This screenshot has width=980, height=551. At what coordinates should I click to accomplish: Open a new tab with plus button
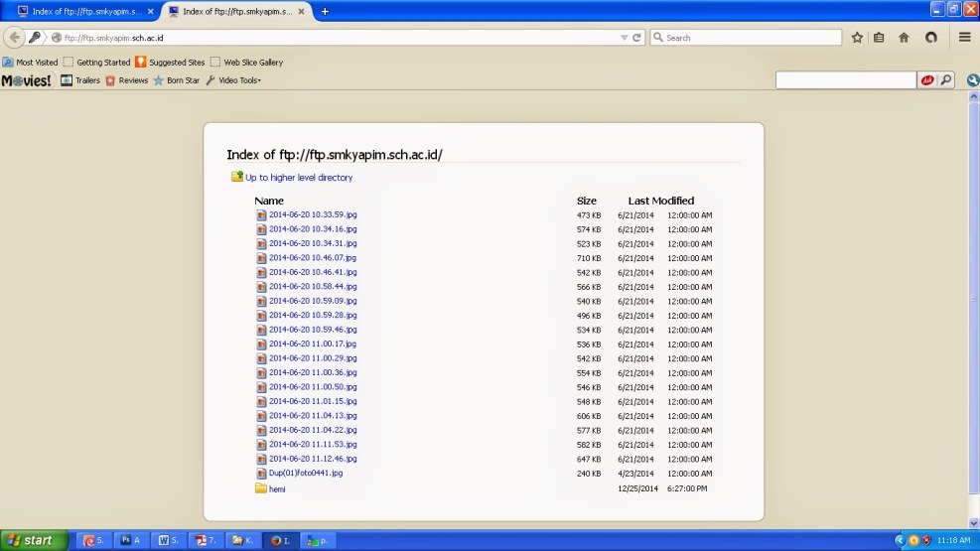tap(325, 11)
